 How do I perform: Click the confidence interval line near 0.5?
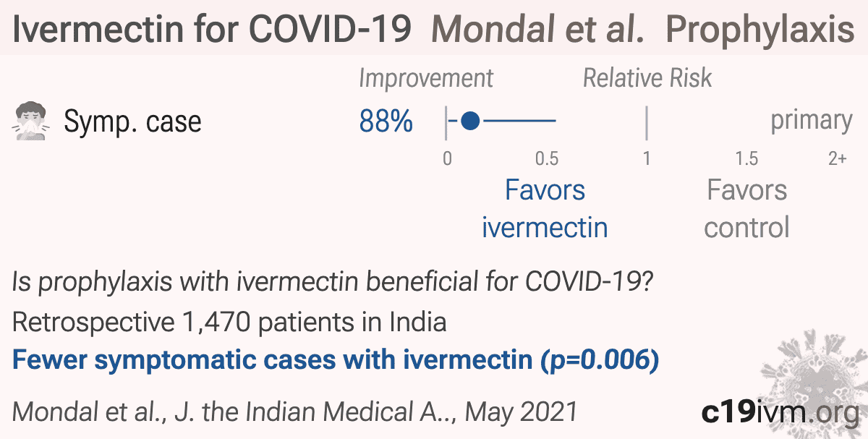point(519,121)
